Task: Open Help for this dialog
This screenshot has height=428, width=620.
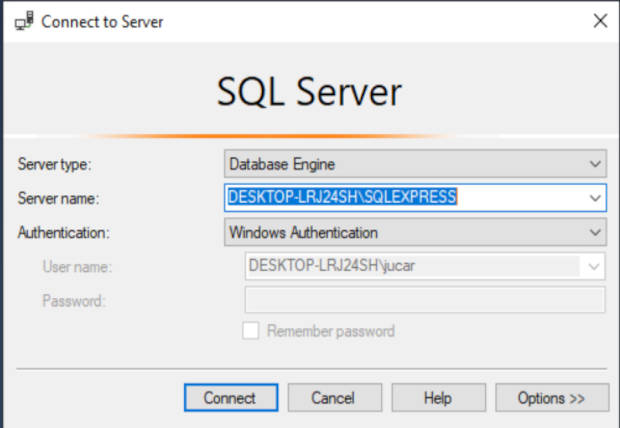Action: [439, 398]
